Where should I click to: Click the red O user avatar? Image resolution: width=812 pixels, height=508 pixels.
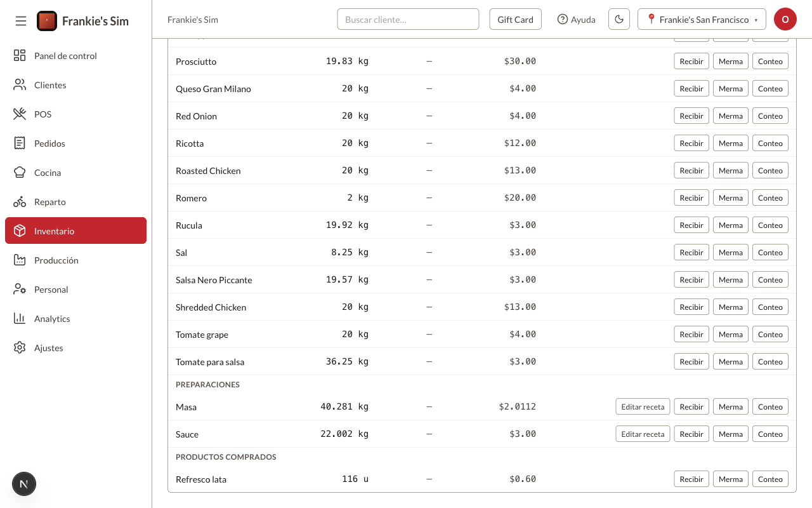pos(785,19)
